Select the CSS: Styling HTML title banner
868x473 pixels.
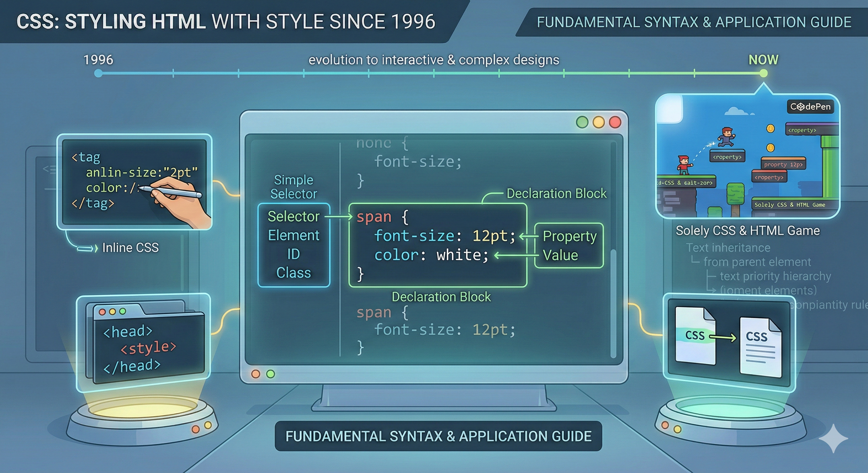tap(226, 22)
